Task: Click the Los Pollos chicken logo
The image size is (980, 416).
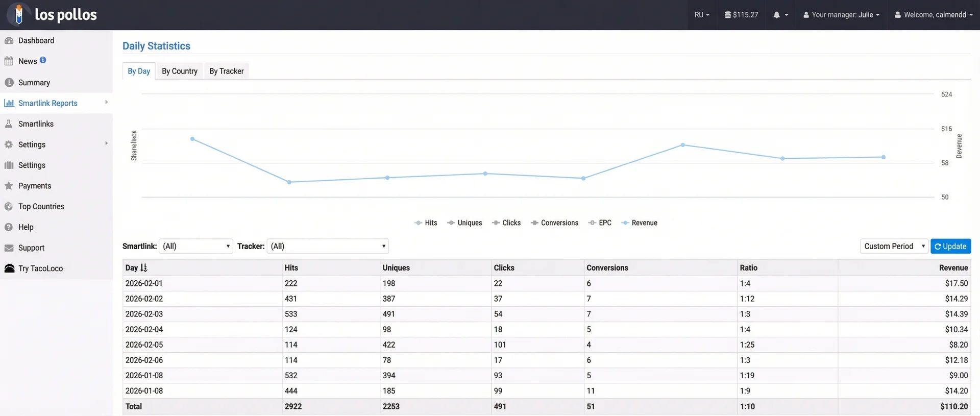Action: [19, 14]
